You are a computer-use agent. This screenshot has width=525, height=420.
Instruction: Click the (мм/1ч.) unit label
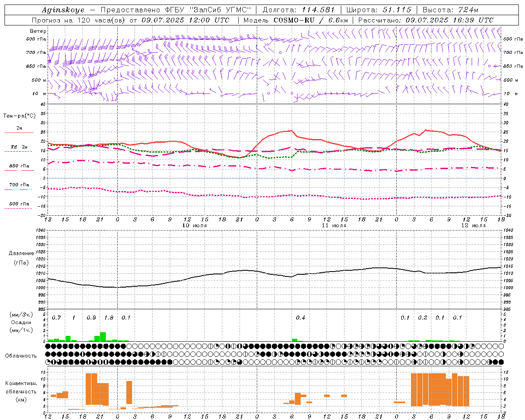tap(21, 330)
